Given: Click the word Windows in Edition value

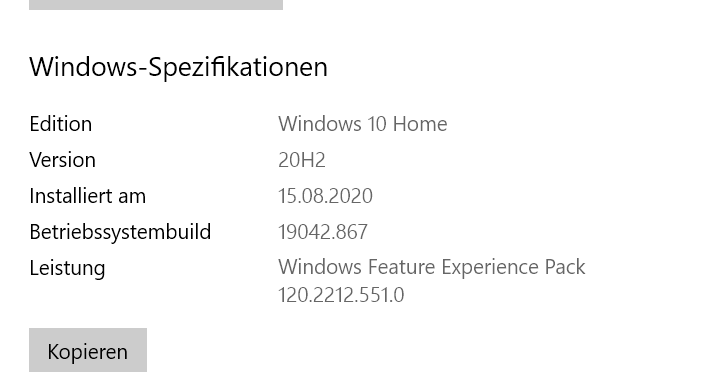Looking at the screenshot, I should (320, 124).
